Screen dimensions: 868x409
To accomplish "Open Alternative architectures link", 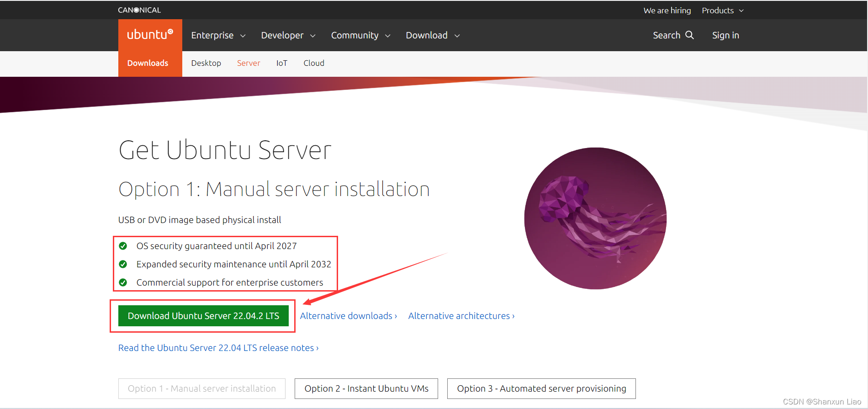I will (x=461, y=316).
